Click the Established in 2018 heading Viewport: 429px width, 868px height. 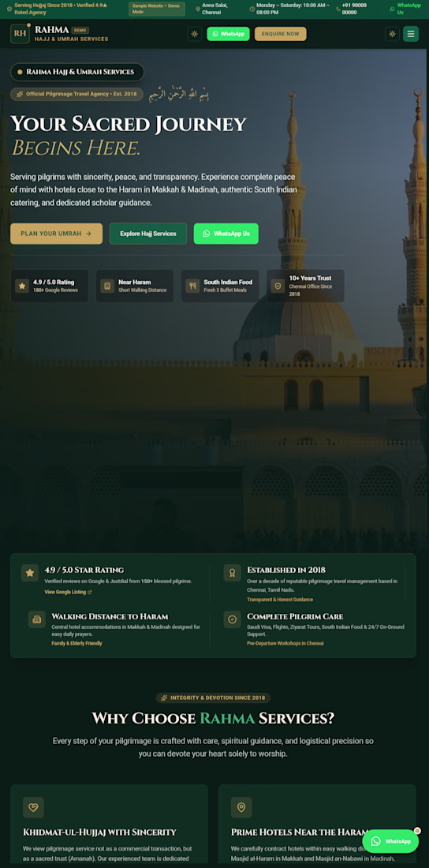click(x=286, y=570)
